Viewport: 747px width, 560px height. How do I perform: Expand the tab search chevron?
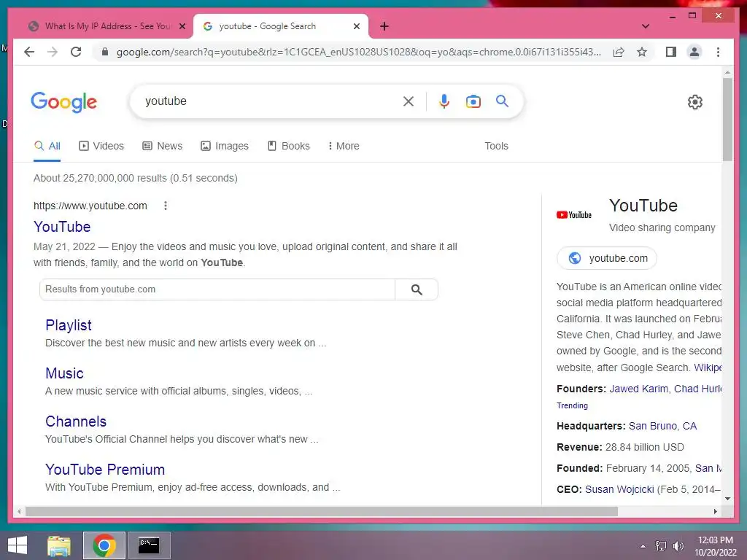pos(646,26)
